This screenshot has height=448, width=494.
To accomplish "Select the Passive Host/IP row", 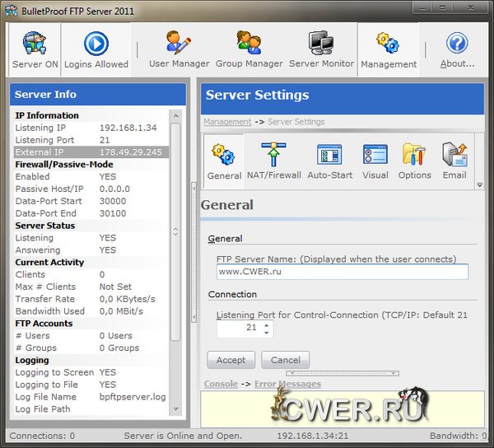I will [x=91, y=189].
